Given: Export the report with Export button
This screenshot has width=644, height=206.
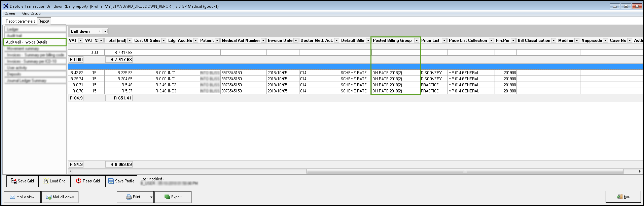Looking at the screenshot, I should (x=173, y=197).
